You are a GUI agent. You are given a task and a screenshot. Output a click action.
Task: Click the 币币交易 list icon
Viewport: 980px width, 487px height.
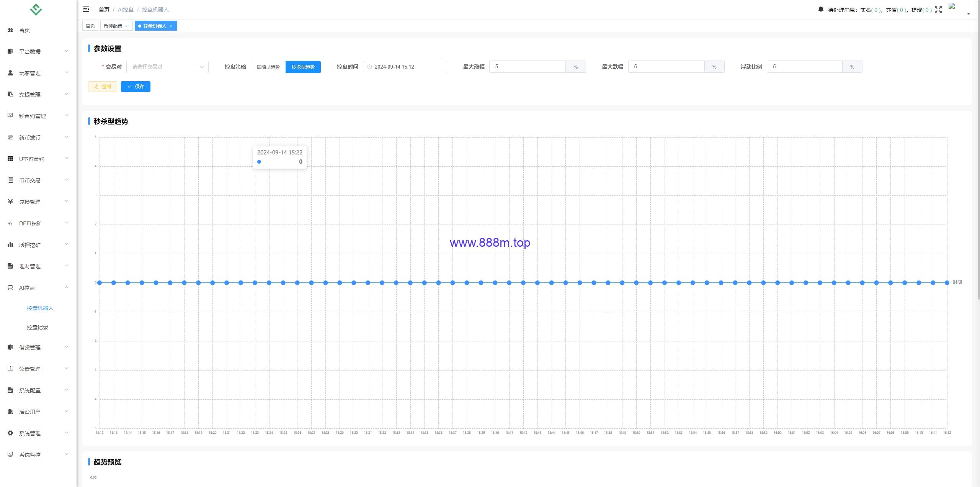(x=10, y=180)
